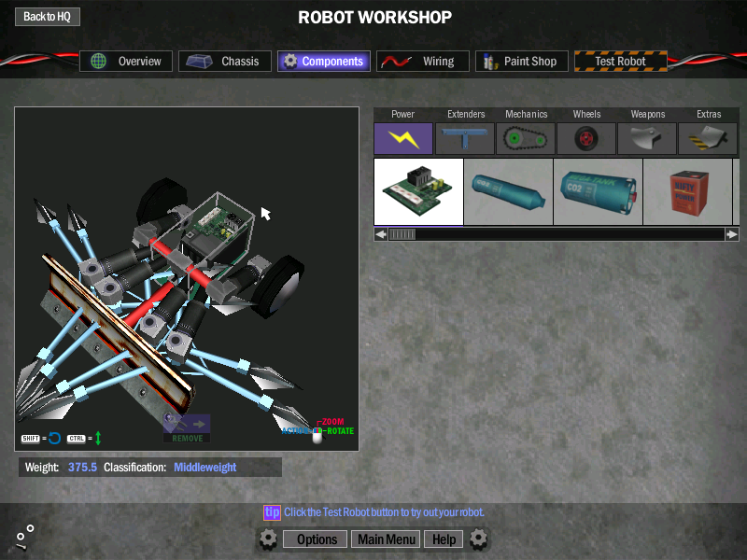Click the Weapons category label
This screenshot has width=747, height=560.
click(648, 114)
